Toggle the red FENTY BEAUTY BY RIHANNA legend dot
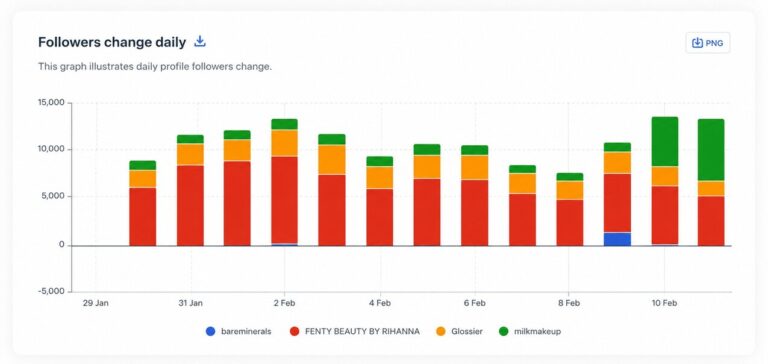Viewport: 768px width, 364px height. [294, 332]
